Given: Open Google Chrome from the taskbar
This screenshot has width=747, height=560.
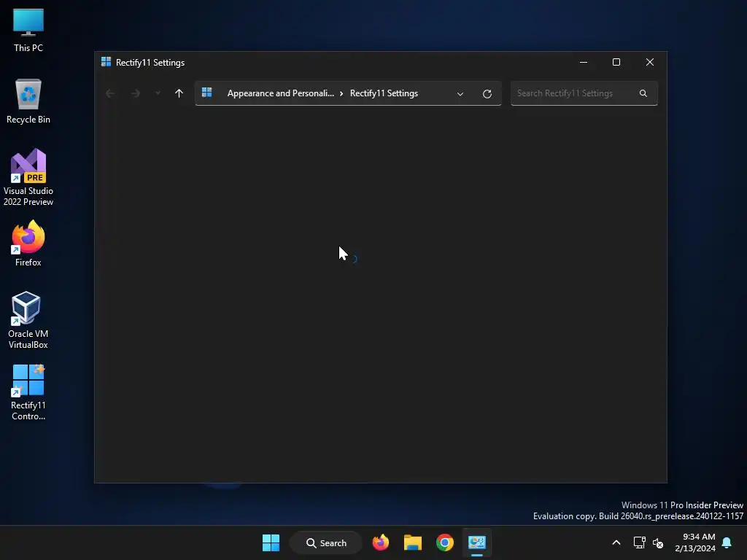Looking at the screenshot, I should [x=444, y=542].
